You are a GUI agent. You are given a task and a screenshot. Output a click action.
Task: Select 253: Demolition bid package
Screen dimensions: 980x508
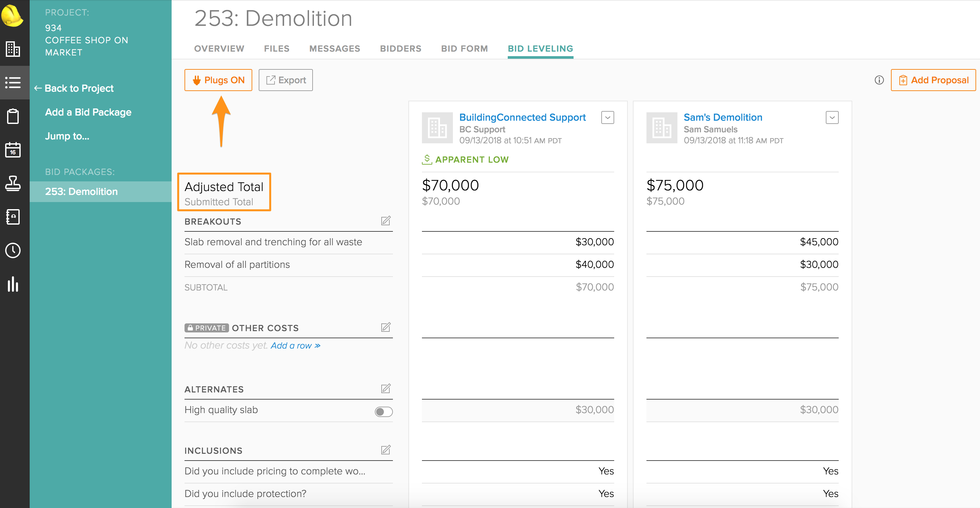[81, 192]
